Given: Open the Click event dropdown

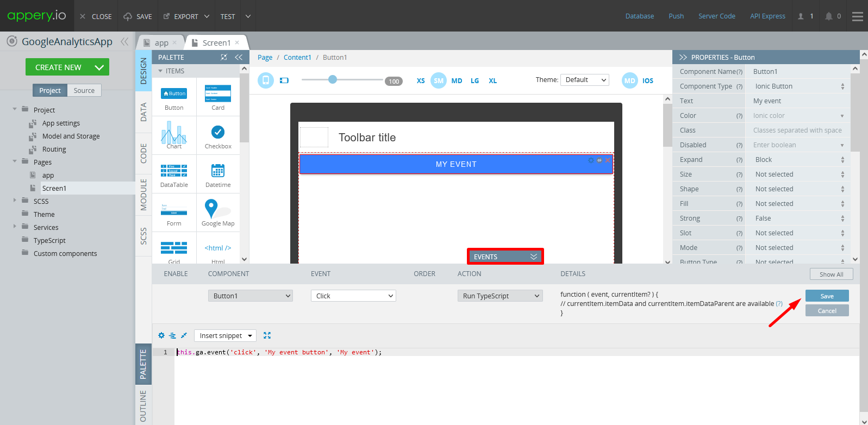Looking at the screenshot, I should click(353, 296).
